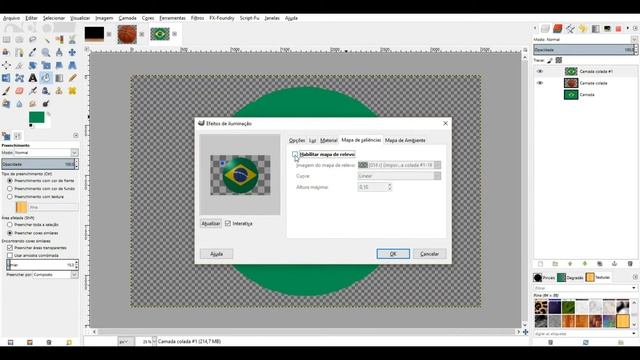The height and width of the screenshot is (360, 640).
Task: Select the Scissors Select tool
Action: tap(72, 40)
